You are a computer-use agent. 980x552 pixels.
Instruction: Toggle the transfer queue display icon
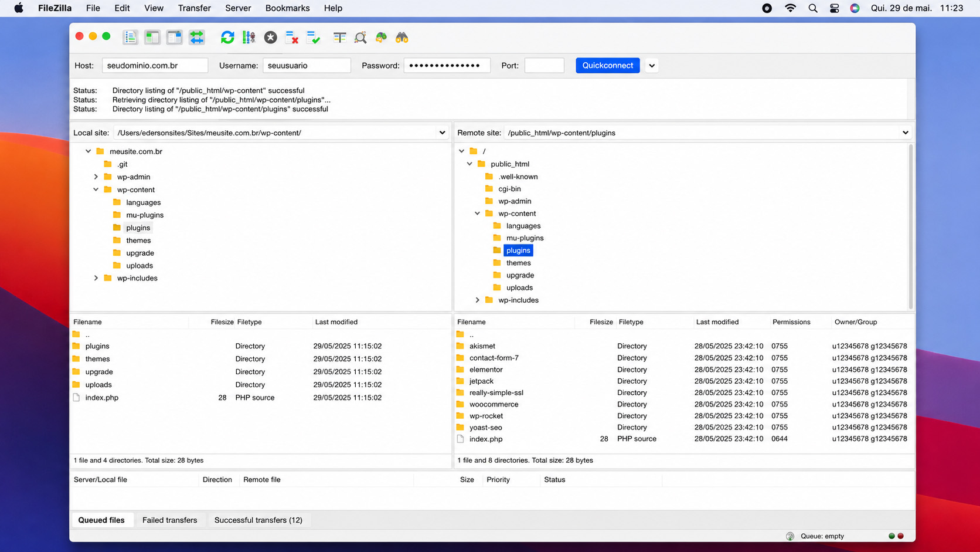pos(197,38)
